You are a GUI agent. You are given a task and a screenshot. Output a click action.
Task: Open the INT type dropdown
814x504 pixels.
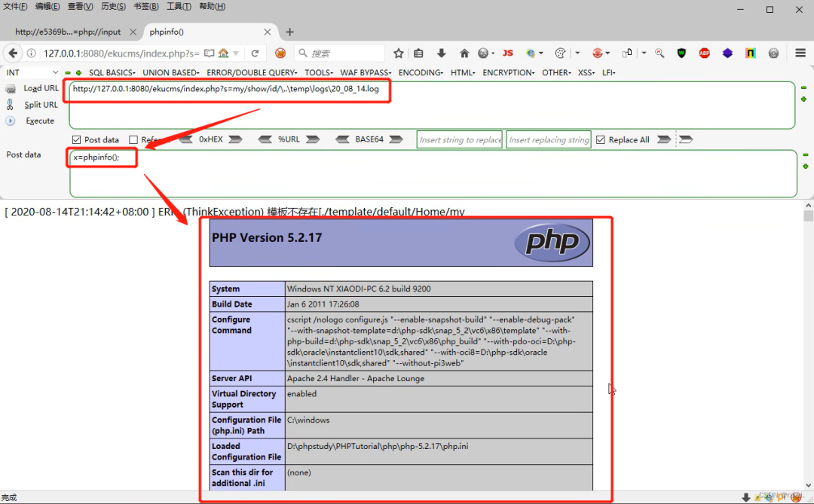pyautogui.click(x=32, y=72)
